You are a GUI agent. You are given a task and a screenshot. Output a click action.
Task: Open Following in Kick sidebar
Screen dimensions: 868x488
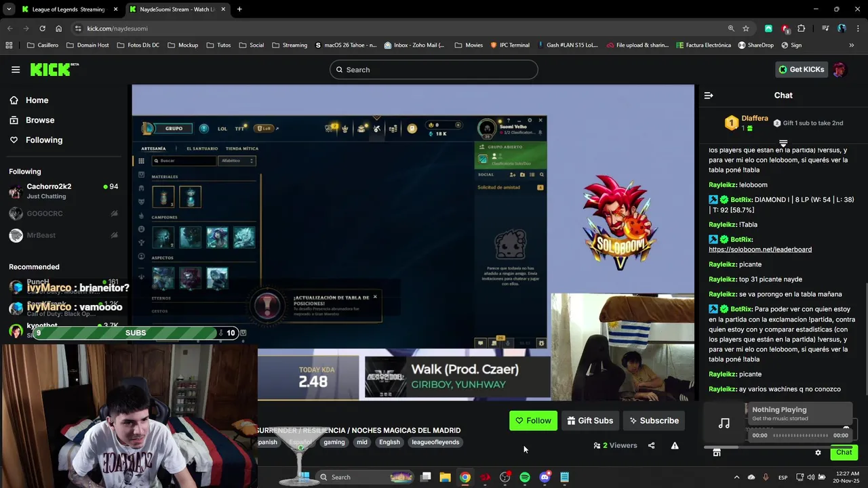[36, 140]
